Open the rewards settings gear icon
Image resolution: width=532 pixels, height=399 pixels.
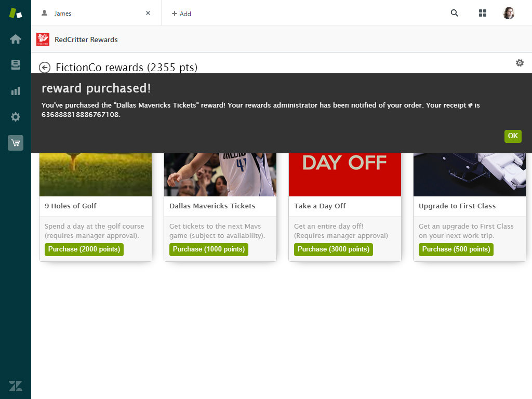point(520,63)
